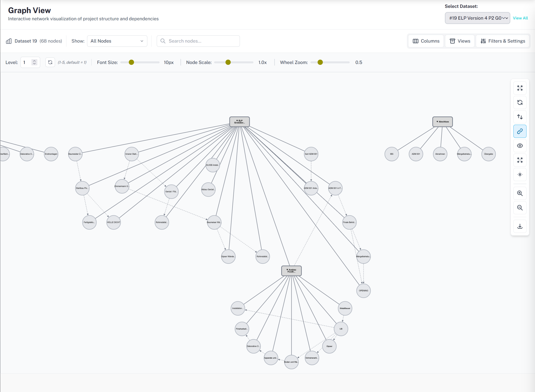Image resolution: width=535 pixels, height=392 pixels.
Task: Adjust the Font Size slider handle
Action: tap(131, 62)
